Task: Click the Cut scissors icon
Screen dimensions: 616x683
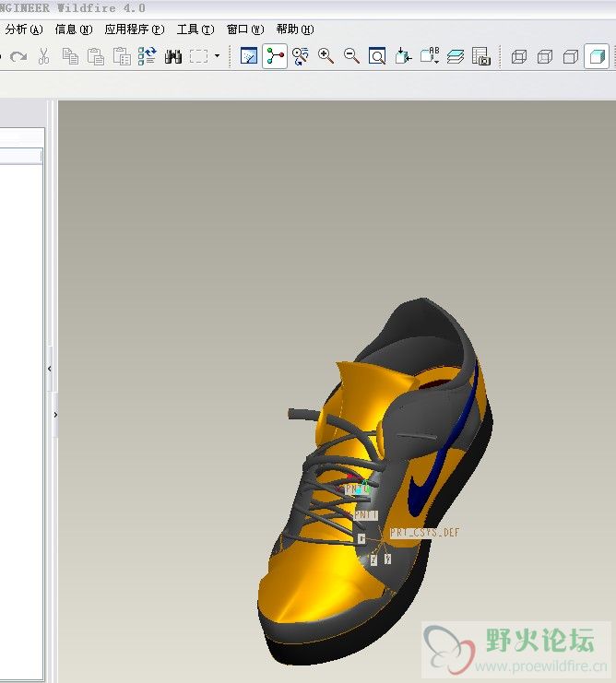Action: tap(43, 56)
